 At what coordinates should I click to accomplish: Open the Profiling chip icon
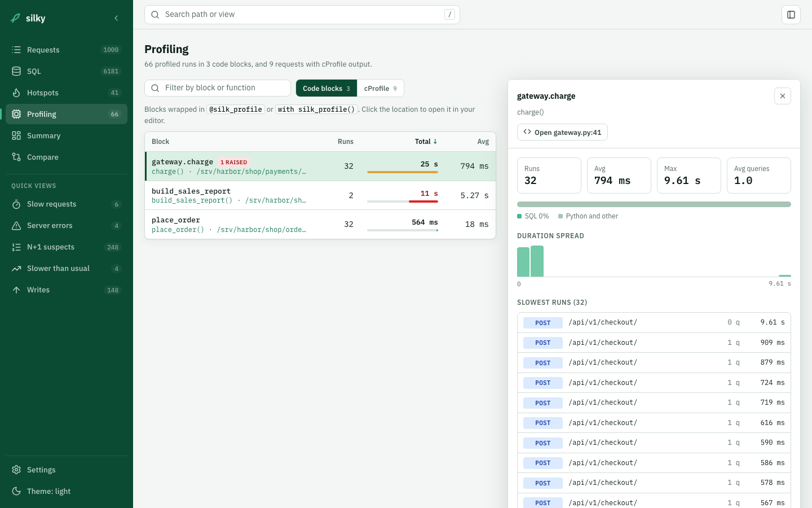point(16,114)
